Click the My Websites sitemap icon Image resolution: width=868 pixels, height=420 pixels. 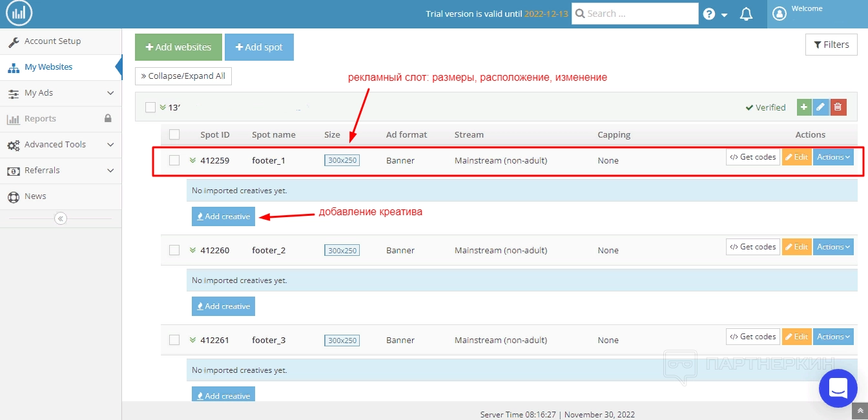[13, 67]
